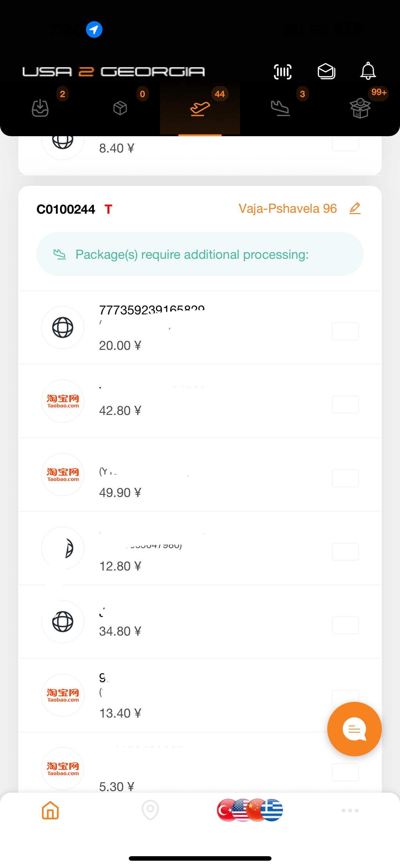Screen dimensions: 400x868
Task: Check the 20.00 ¥ package checkbox
Action: 345,331
